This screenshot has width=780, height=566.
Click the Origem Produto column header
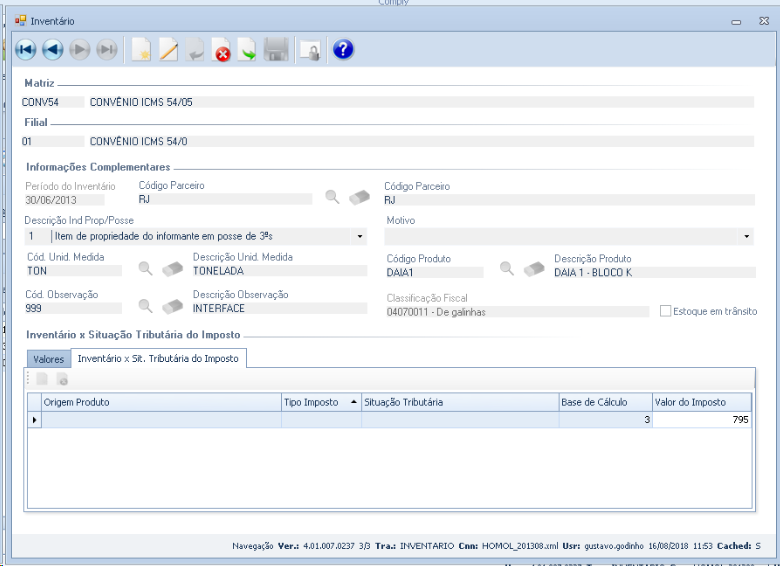160,402
